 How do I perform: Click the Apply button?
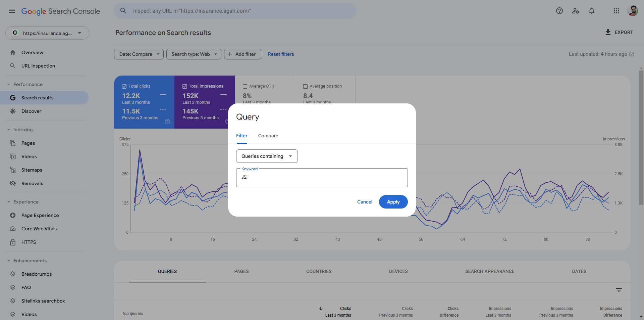[x=393, y=202]
